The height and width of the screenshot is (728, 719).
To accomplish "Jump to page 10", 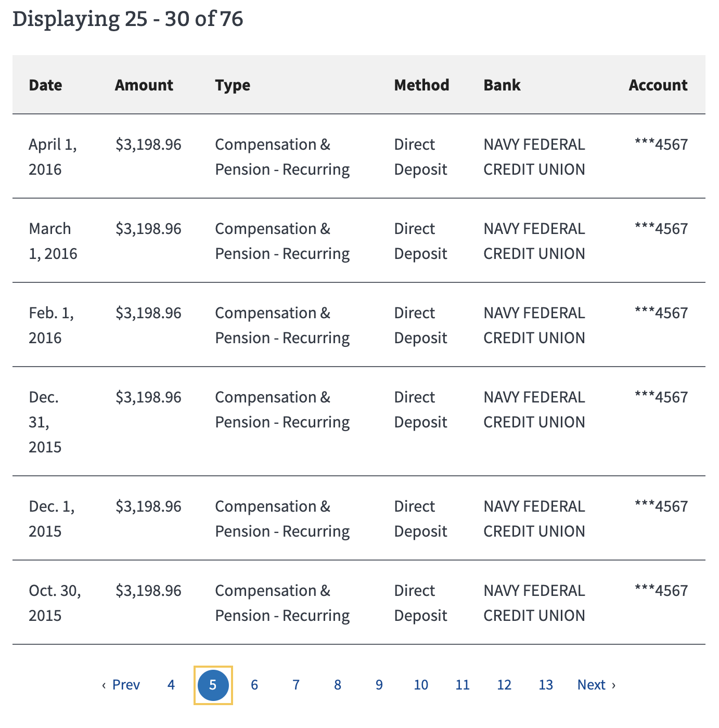I will pos(421,685).
